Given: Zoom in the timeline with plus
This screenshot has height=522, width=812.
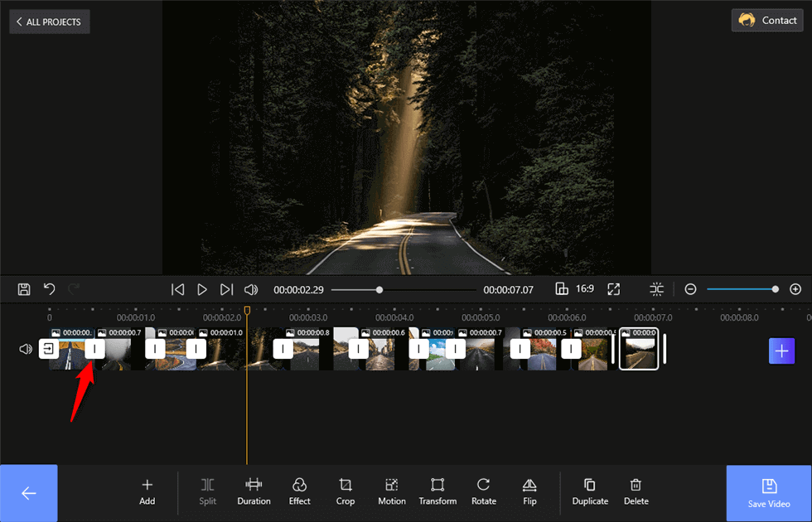Looking at the screenshot, I should point(795,289).
